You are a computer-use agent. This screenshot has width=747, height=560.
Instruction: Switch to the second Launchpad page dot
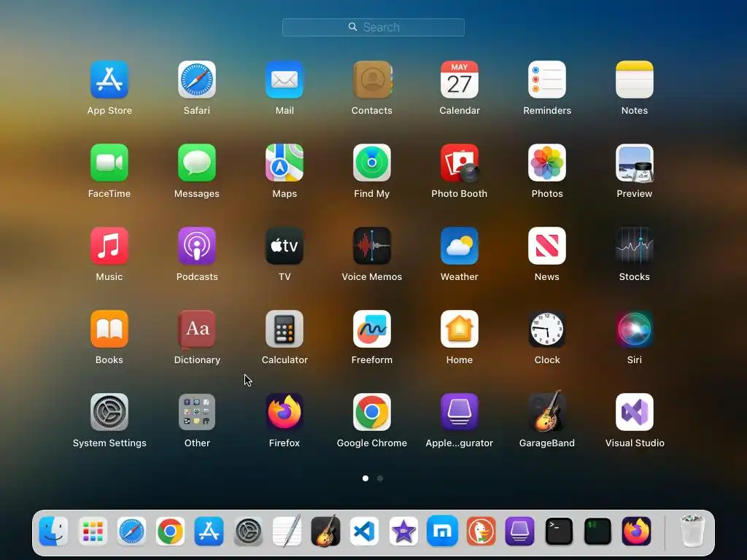point(380,478)
